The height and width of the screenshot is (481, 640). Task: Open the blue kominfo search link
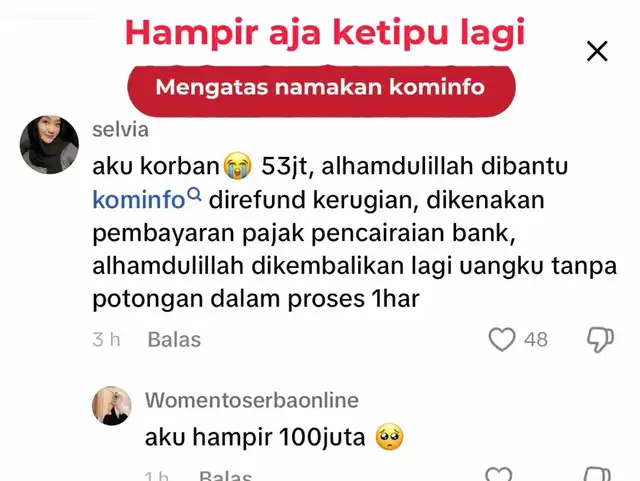click(x=139, y=200)
